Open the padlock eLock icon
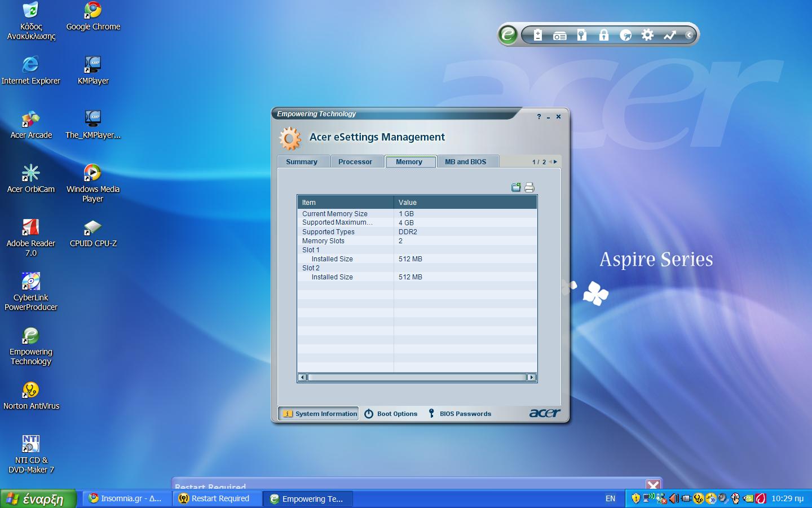Screen dimensions: 812x508 click(x=603, y=35)
